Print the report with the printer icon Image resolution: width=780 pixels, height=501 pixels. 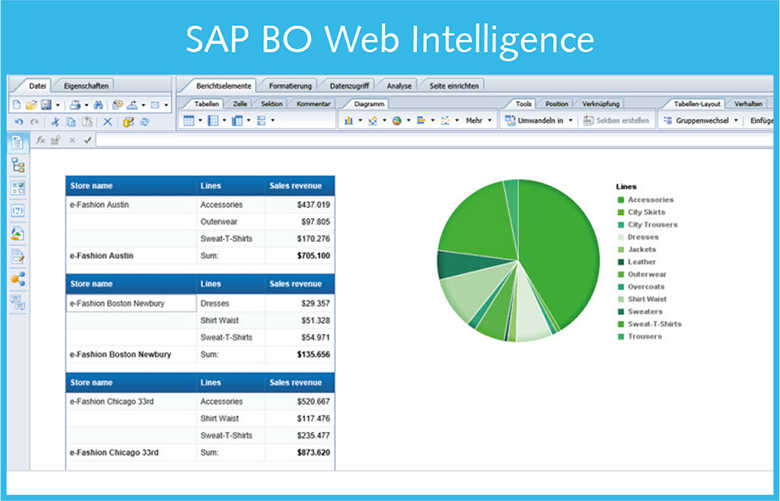pyautogui.click(x=75, y=105)
